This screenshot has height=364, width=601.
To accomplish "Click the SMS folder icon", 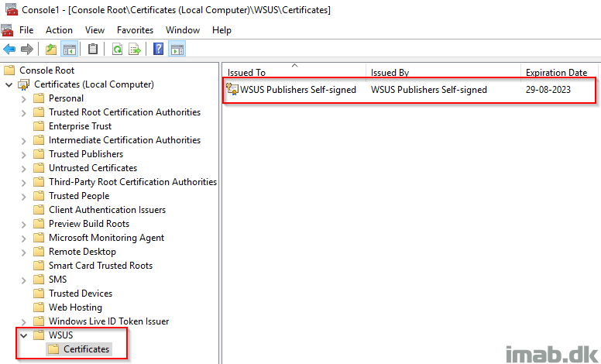I will pos(39,280).
